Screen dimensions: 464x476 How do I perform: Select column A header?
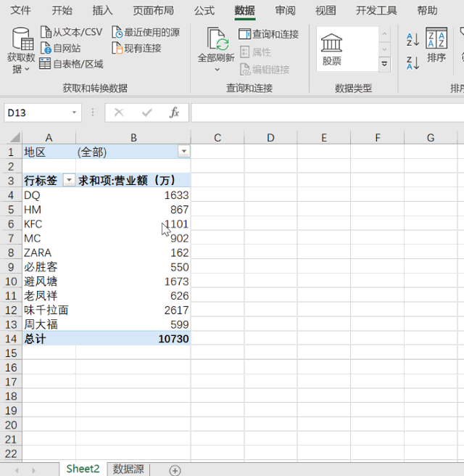pos(49,138)
